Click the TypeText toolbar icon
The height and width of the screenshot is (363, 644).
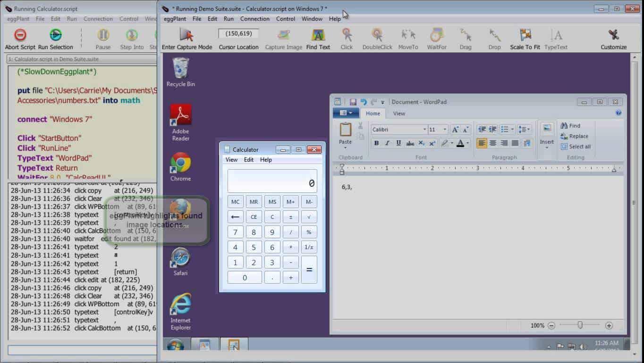point(556,35)
